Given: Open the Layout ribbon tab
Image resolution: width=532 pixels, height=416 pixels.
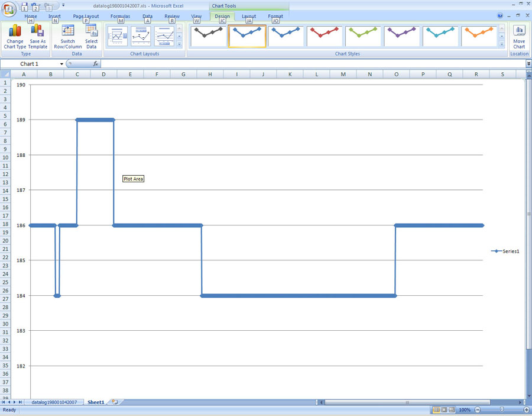Looking at the screenshot, I should (249, 17).
